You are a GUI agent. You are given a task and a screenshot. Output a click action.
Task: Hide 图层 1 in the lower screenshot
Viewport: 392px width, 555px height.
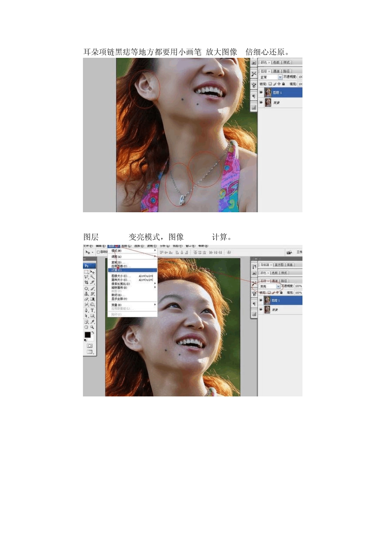coord(261,300)
